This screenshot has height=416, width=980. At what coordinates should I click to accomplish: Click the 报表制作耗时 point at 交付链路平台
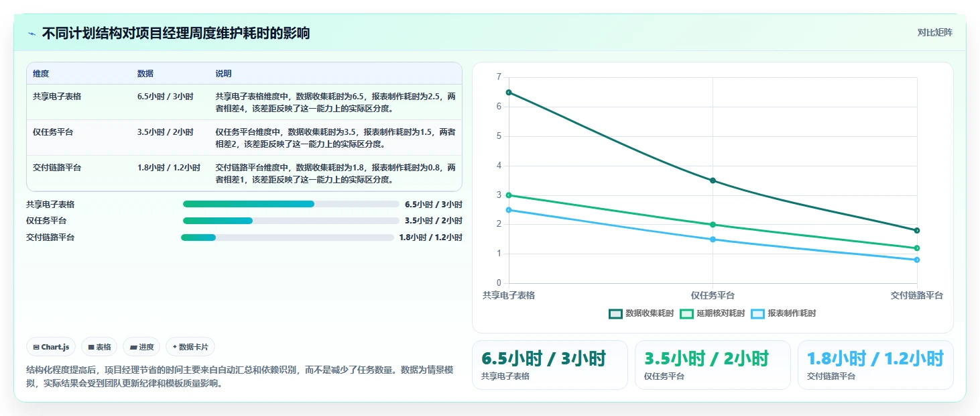pyautogui.click(x=917, y=260)
